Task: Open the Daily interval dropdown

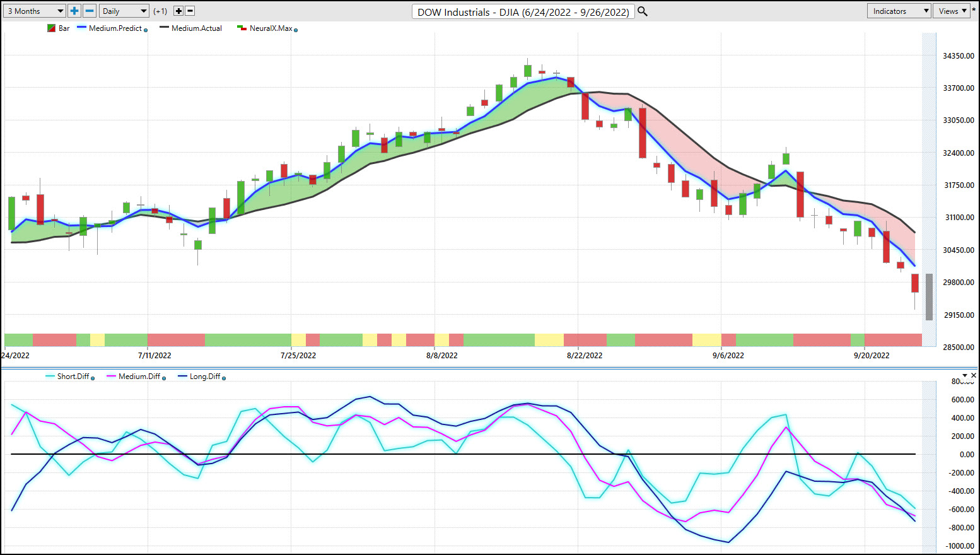Action: [x=124, y=11]
